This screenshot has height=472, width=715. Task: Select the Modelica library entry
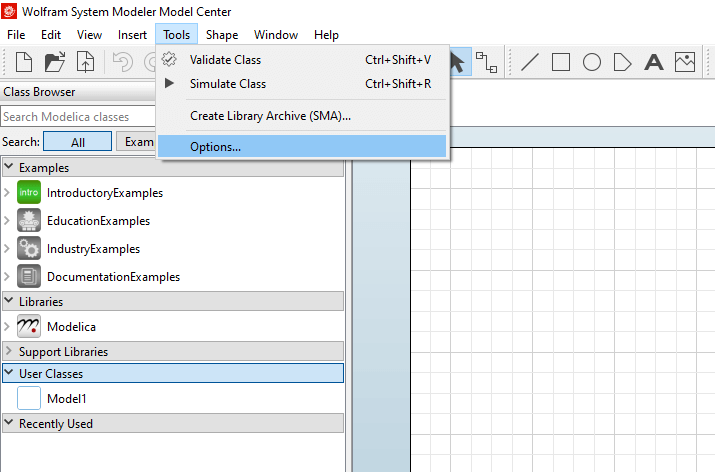[71, 327]
